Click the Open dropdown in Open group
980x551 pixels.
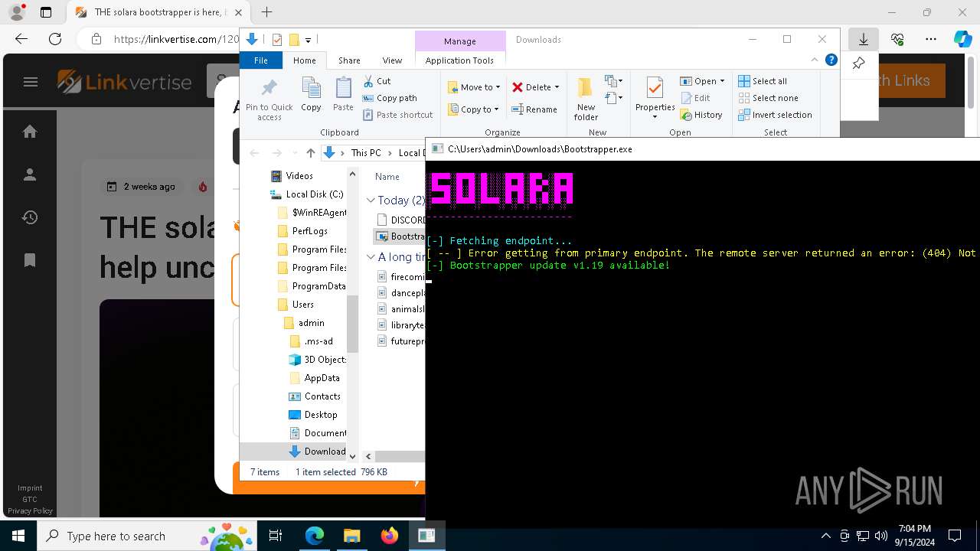702,81
